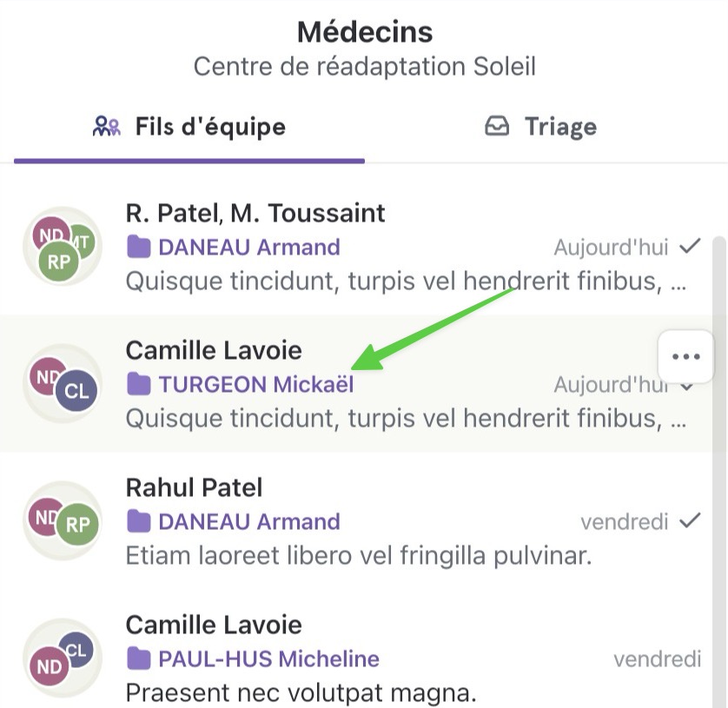This screenshot has width=728, height=708.
Task: Click the ND MT RP avatar group
Action: tap(63, 246)
